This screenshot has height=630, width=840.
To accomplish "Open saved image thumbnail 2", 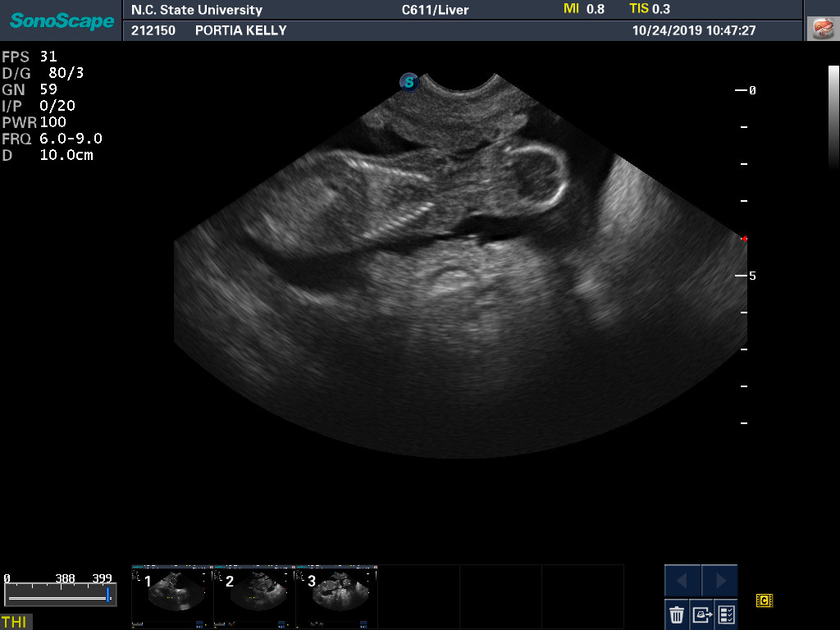I will 254,591.
